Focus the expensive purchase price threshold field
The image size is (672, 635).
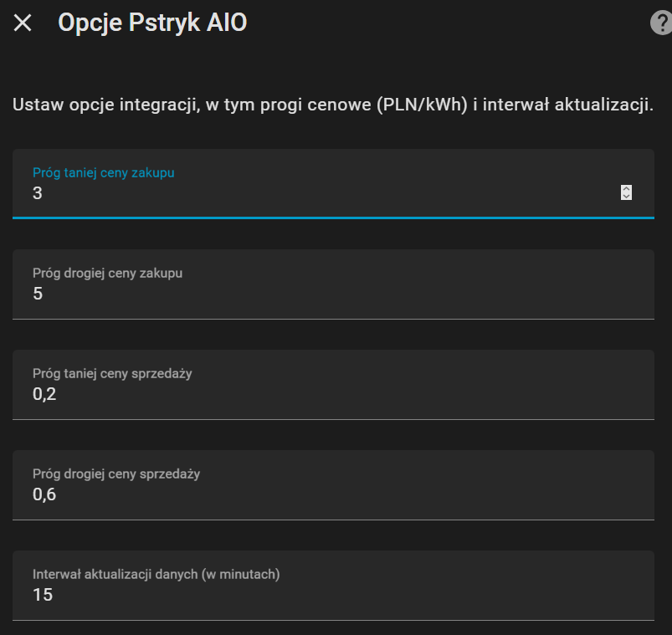click(335, 294)
